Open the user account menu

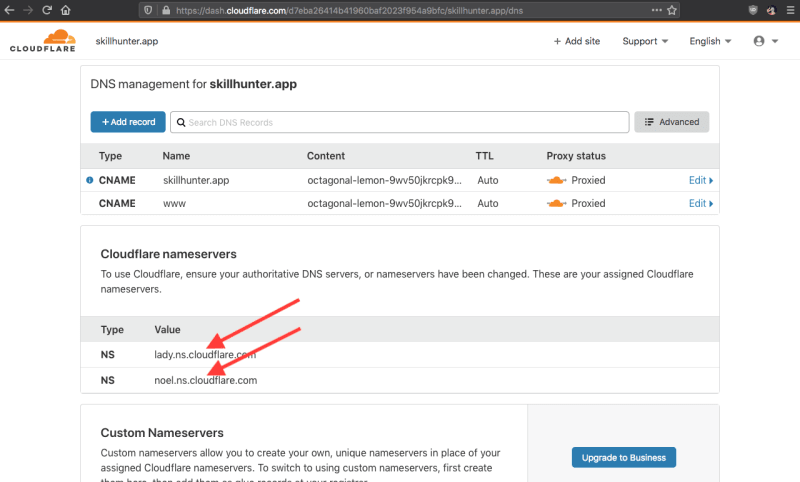pos(765,41)
